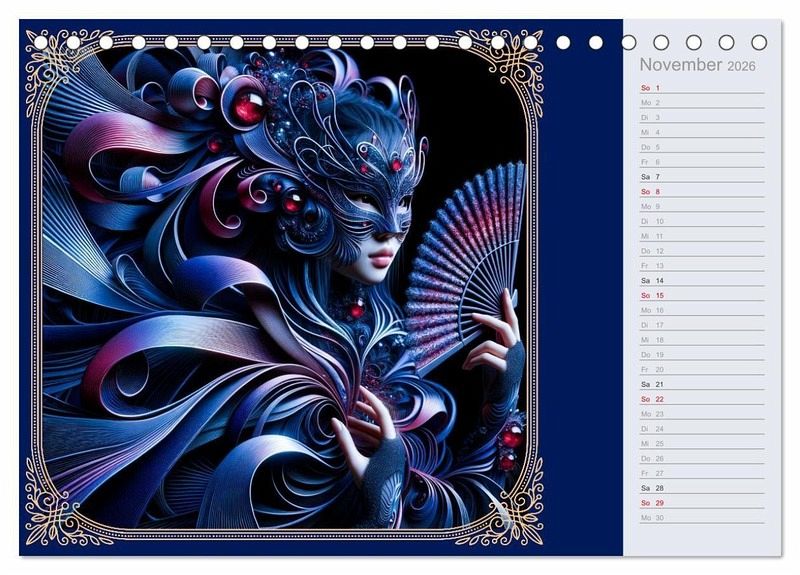Image resolution: width=800 pixels, height=575 pixels.
Task: Pick the date row Di 3
Action: [702, 117]
